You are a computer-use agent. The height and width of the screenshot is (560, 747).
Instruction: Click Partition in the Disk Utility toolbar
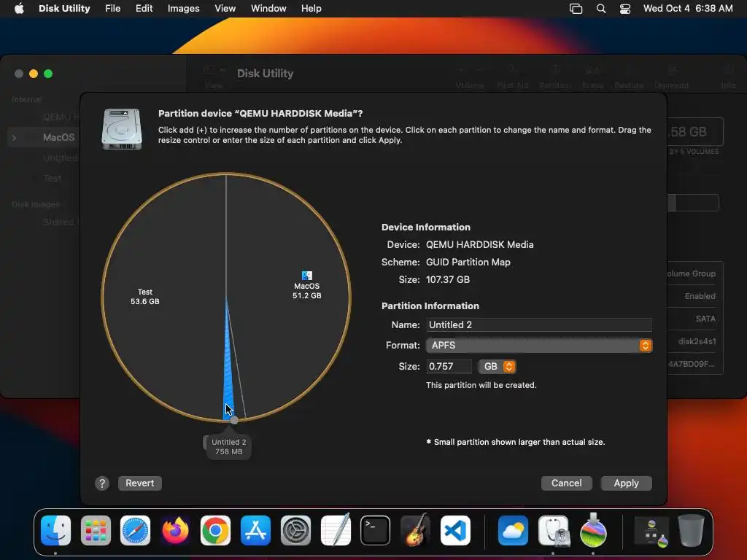pyautogui.click(x=555, y=77)
